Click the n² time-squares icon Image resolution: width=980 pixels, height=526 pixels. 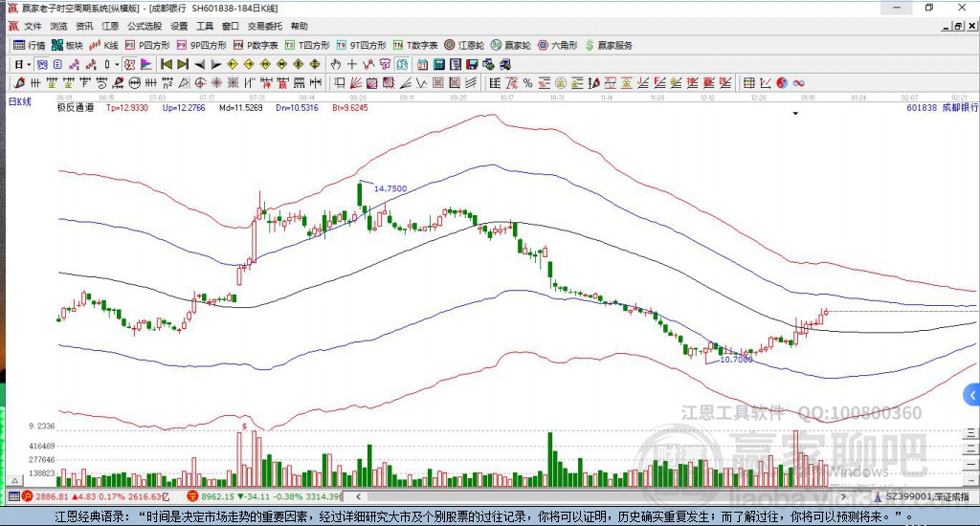167,82
